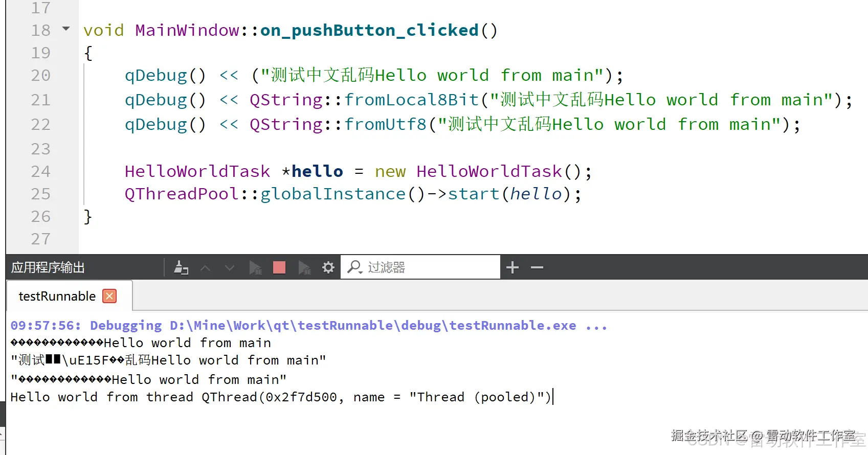
Task: Close the testRunnable output tab
Action: tap(109, 296)
